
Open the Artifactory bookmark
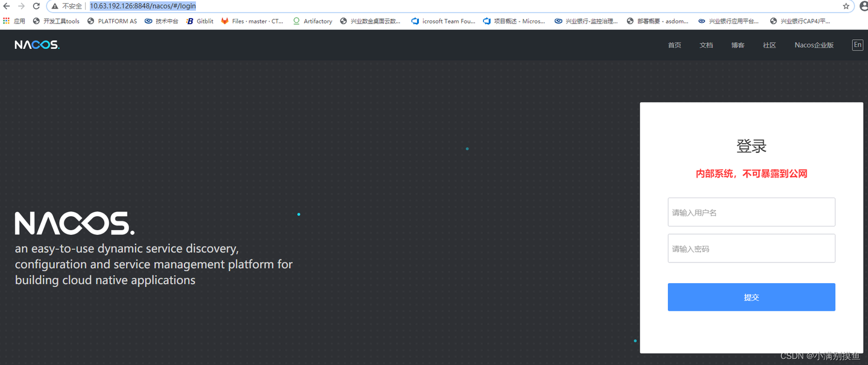(x=312, y=21)
